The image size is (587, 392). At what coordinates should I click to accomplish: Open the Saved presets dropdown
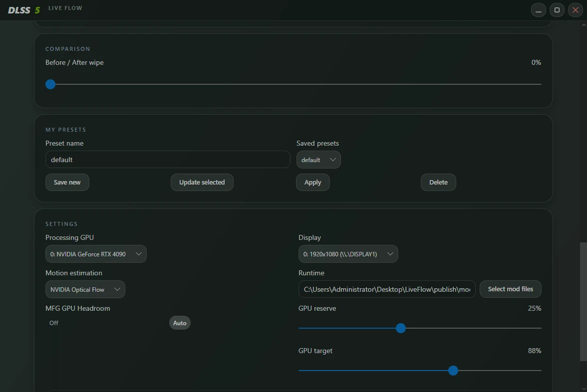tap(318, 160)
